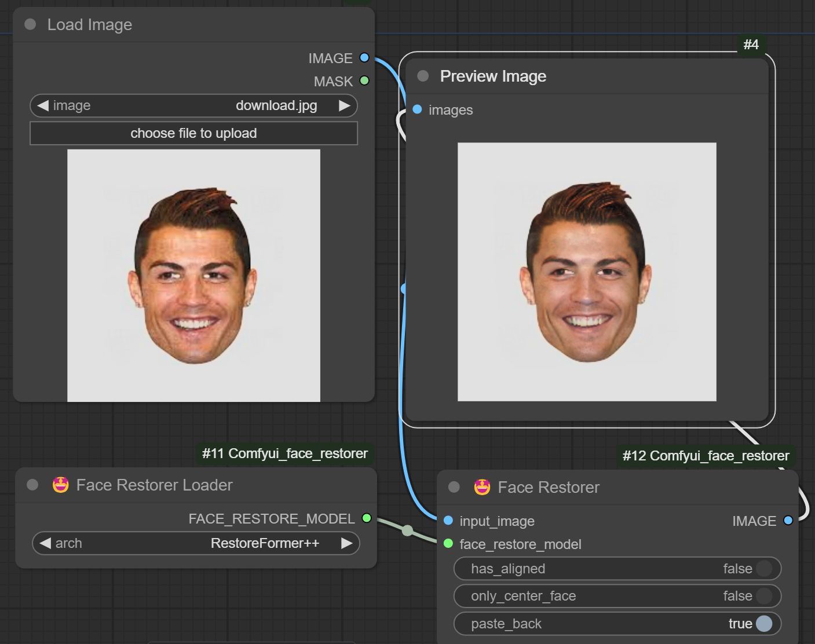Click the emoji icon on Face Restorer Loader title

(x=61, y=485)
